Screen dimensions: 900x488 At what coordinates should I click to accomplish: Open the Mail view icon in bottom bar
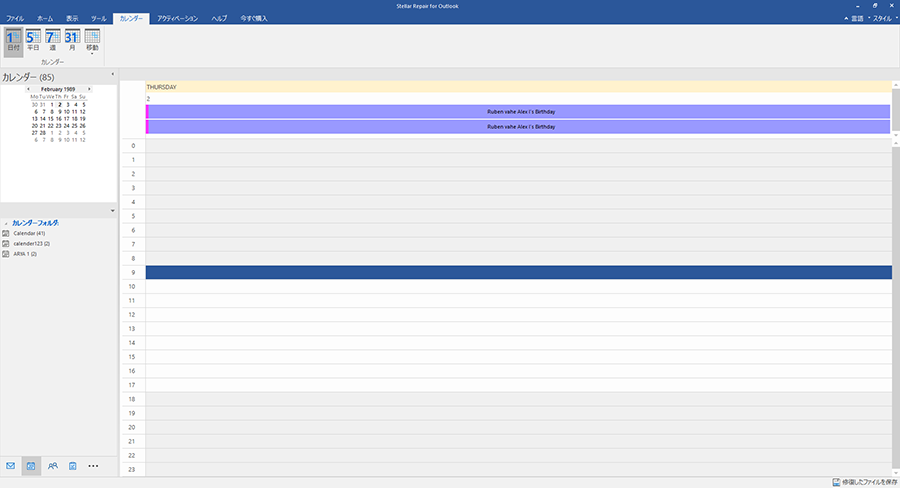pos(11,465)
